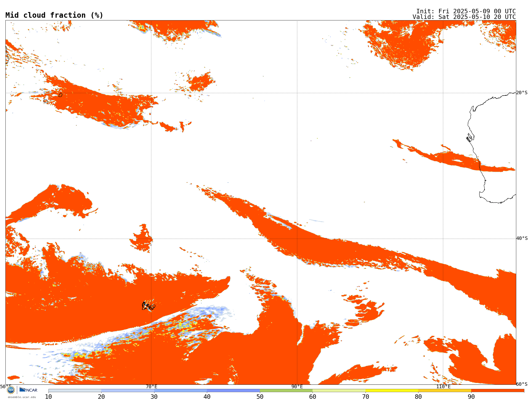Click the 20–30 light blue colorbar segment

pos(128,391)
